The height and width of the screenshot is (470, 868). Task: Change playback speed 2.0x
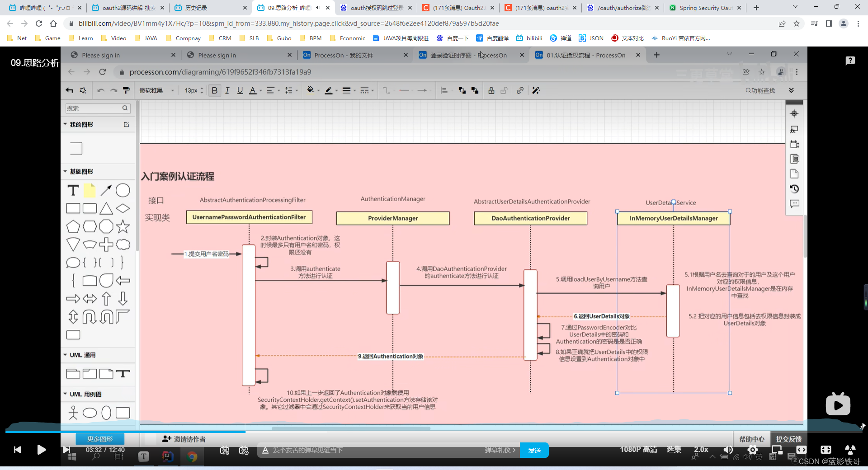point(701,449)
